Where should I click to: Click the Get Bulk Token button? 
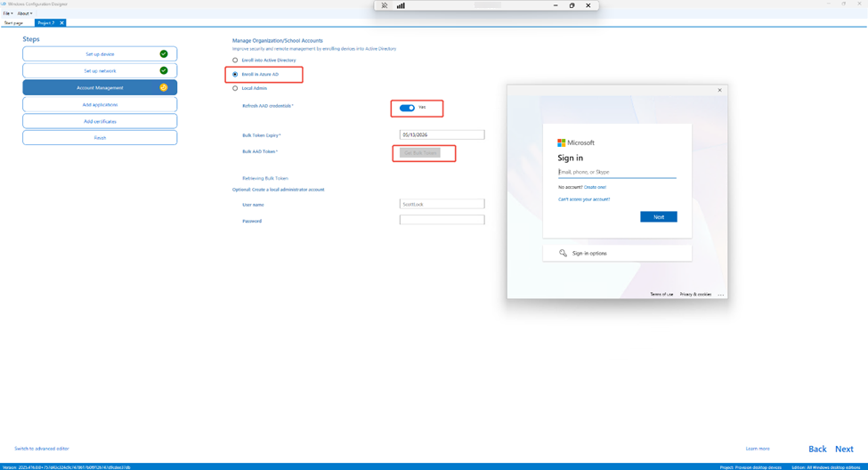420,153
